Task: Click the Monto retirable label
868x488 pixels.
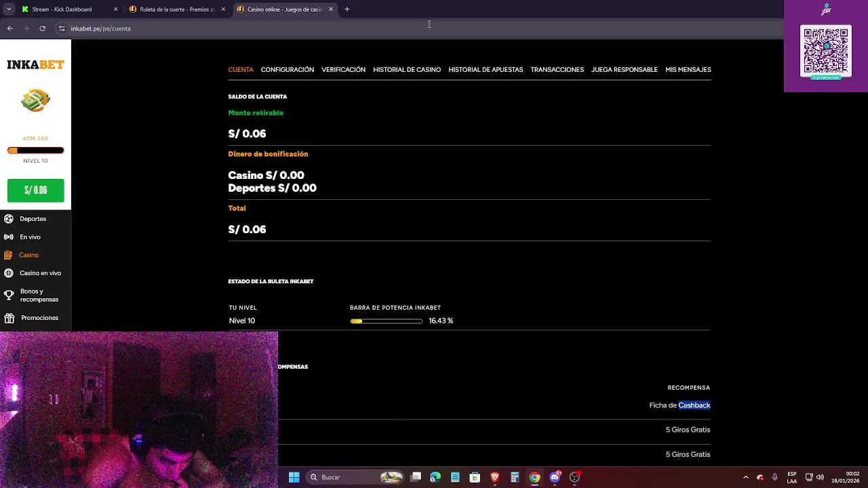Action: [x=256, y=113]
